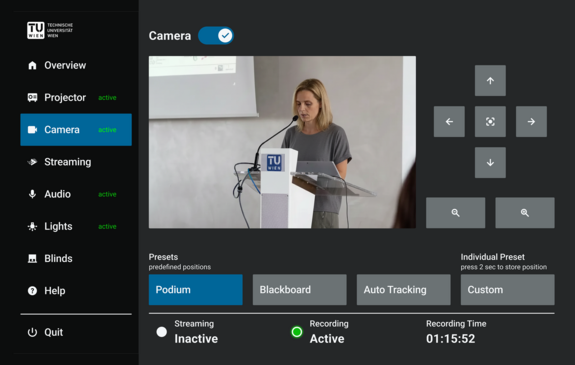Click the center focus icon button
The width and height of the screenshot is (575, 365).
(x=490, y=122)
